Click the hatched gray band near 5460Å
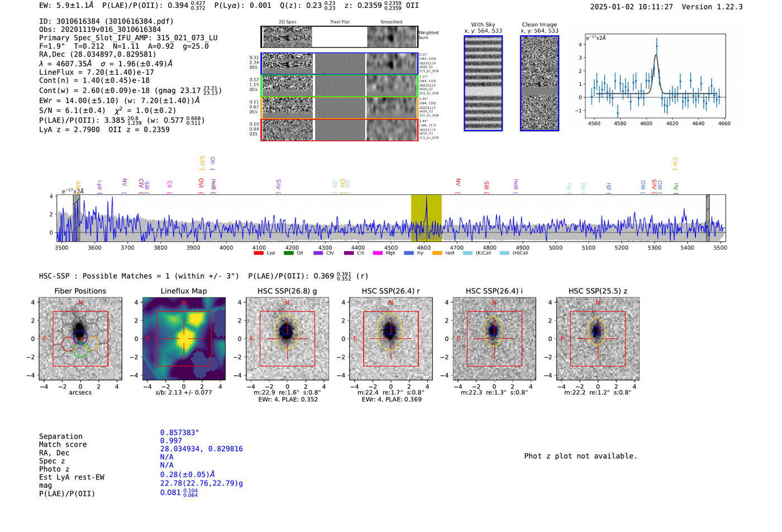Screen dimensions: 782x532 (x=708, y=218)
